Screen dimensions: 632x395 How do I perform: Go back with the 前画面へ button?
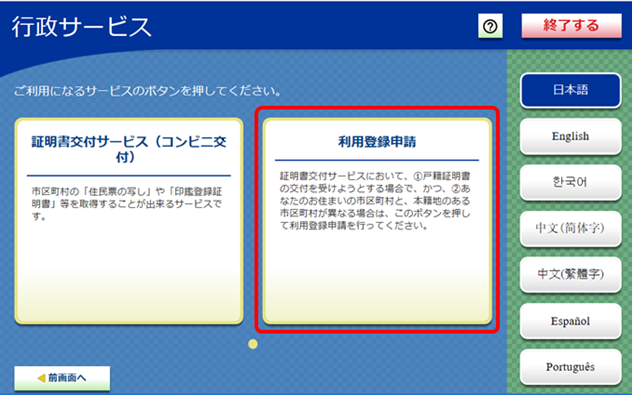coord(62,378)
